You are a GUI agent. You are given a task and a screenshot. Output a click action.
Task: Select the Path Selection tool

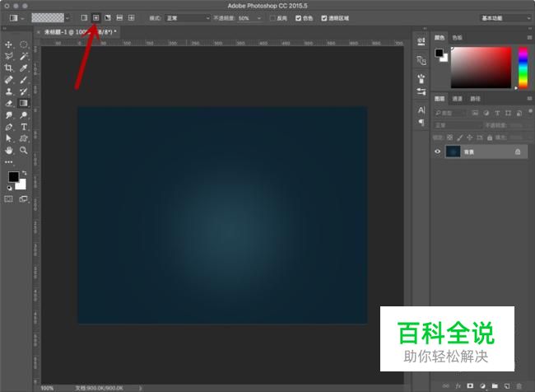click(x=9, y=138)
